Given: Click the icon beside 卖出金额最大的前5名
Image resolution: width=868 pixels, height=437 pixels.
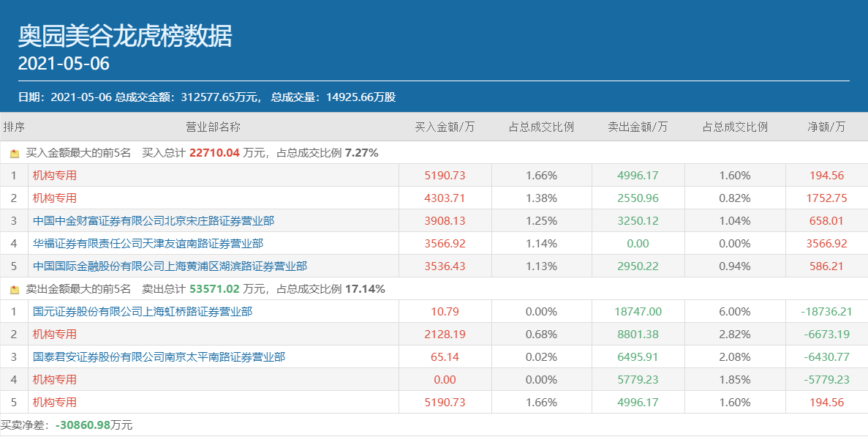Looking at the screenshot, I should point(15,290).
